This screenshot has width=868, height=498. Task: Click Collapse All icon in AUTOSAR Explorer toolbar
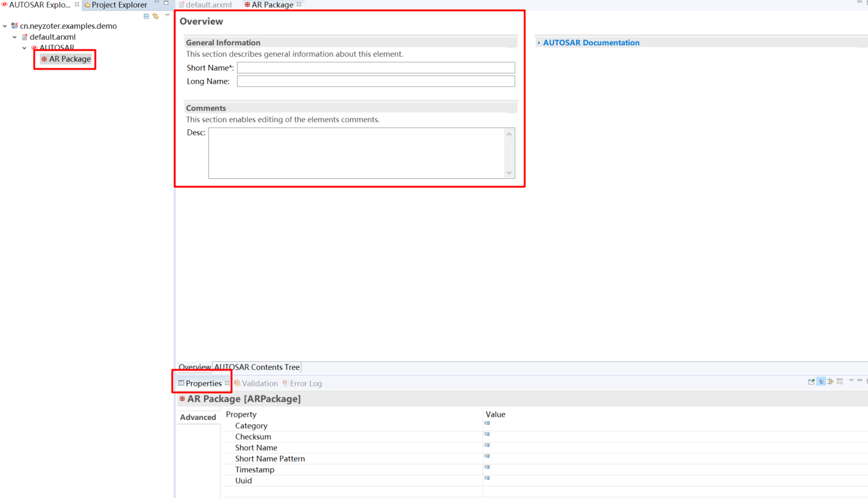tap(147, 16)
